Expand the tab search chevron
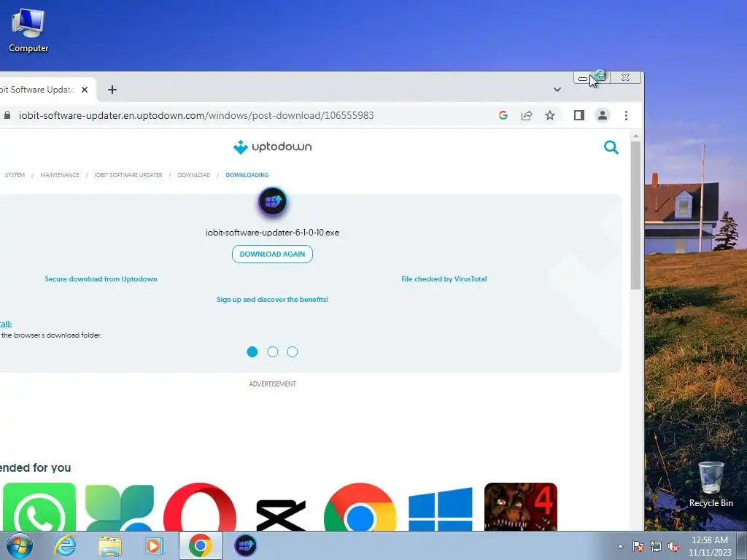Image resolution: width=747 pixels, height=560 pixels. pyautogui.click(x=557, y=90)
